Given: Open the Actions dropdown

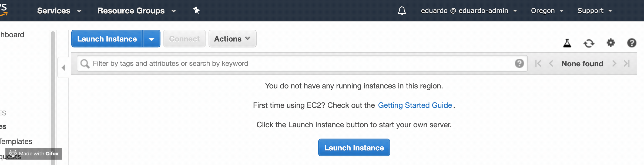Looking at the screenshot, I should (232, 39).
